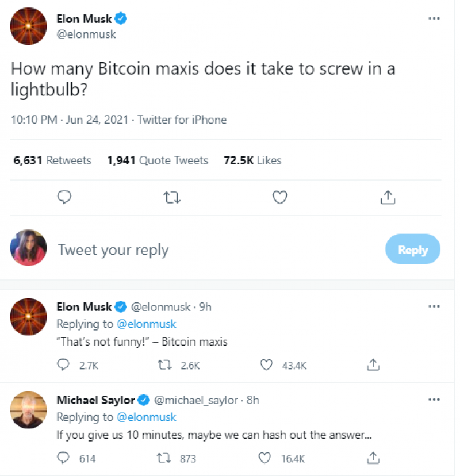Viewport: 460px width, 476px height.
Task: Share Michael Saylor's reply tweet
Action: click(373, 458)
